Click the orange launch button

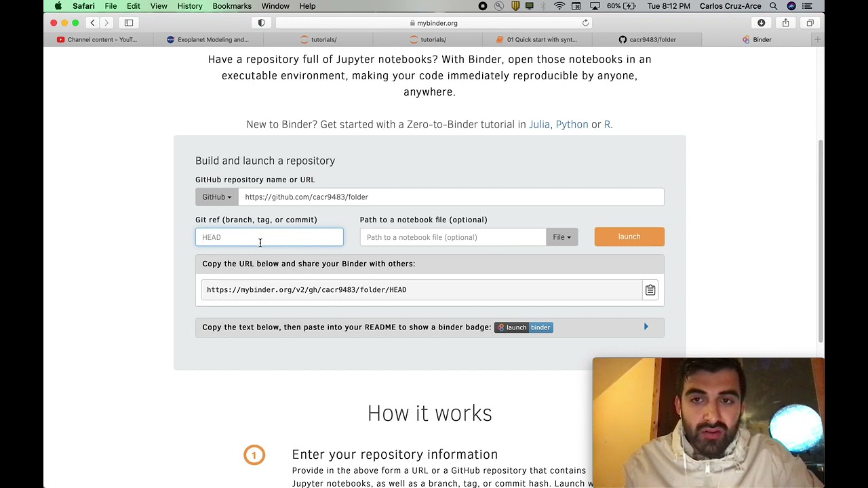tap(629, 237)
